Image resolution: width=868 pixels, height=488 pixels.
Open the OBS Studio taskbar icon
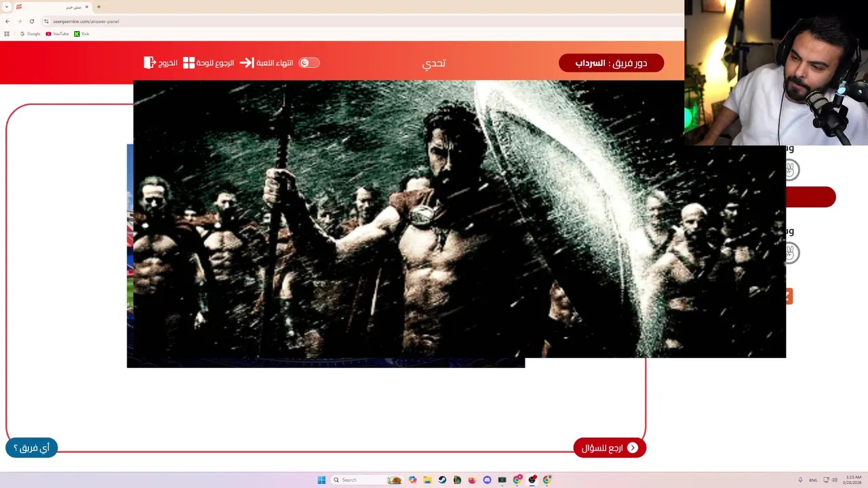tap(532, 480)
